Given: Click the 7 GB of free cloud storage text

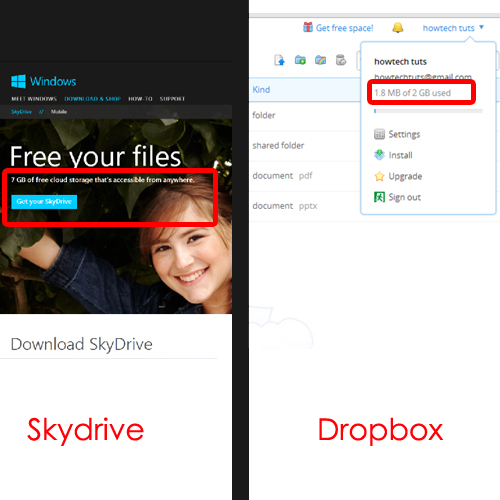Looking at the screenshot, I should pos(102,180).
